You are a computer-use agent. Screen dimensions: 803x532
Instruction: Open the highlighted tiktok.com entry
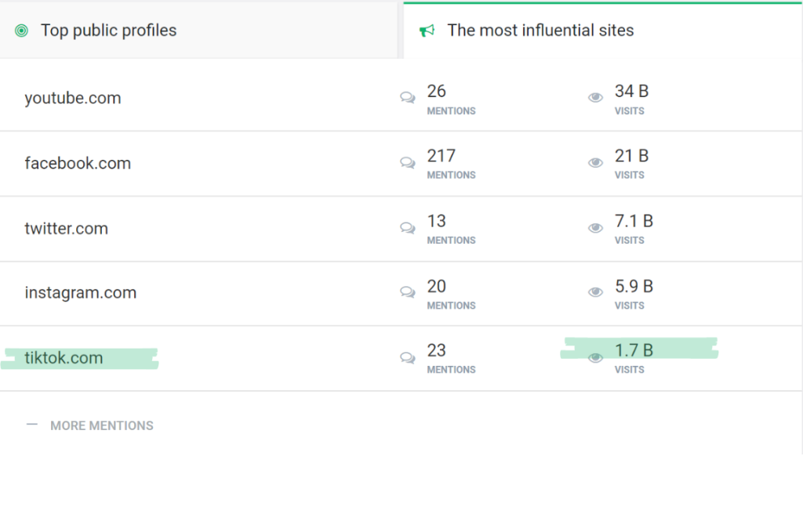(x=64, y=358)
